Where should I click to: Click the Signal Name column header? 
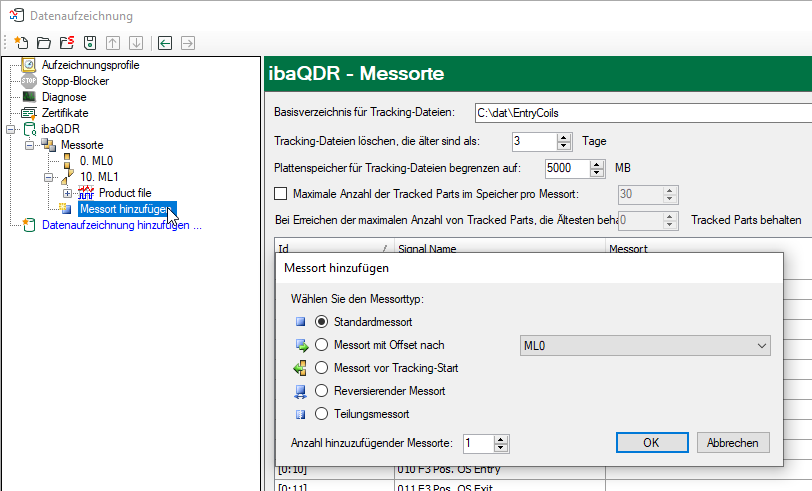point(500,248)
